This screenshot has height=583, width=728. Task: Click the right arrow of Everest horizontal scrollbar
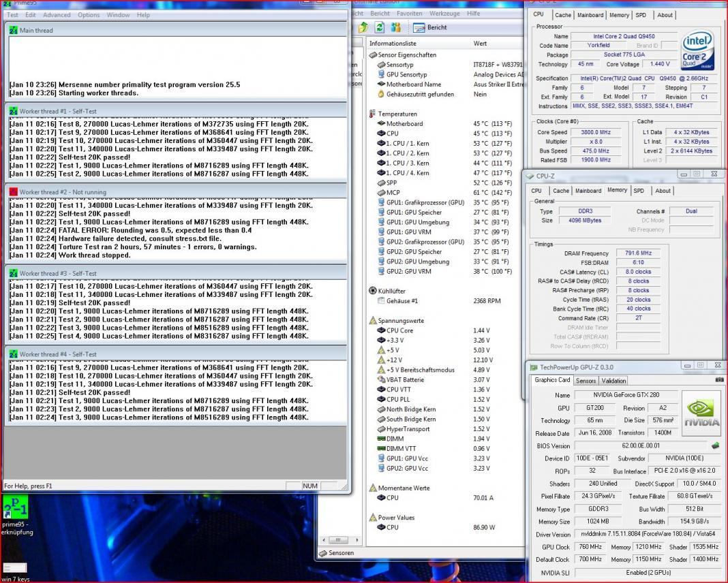pyautogui.click(x=357, y=540)
